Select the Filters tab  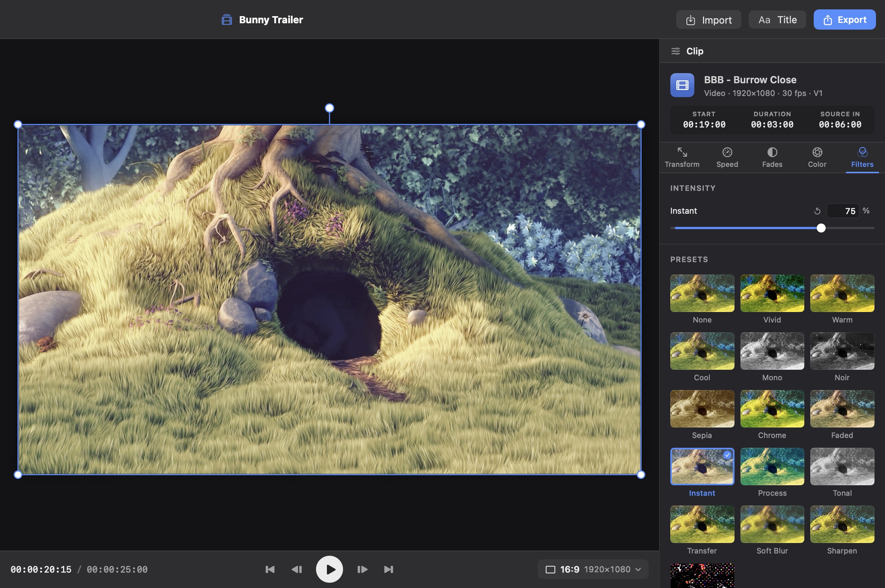click(x=862, y=157)
